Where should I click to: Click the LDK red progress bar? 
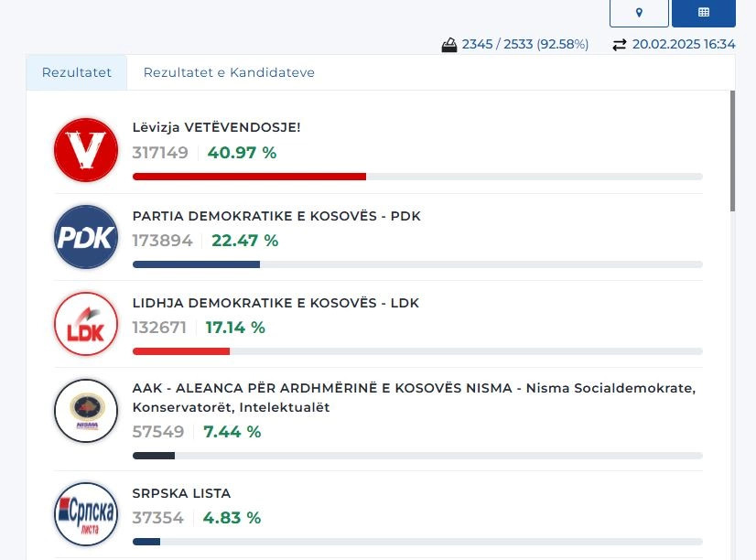(x=181, y=351)
